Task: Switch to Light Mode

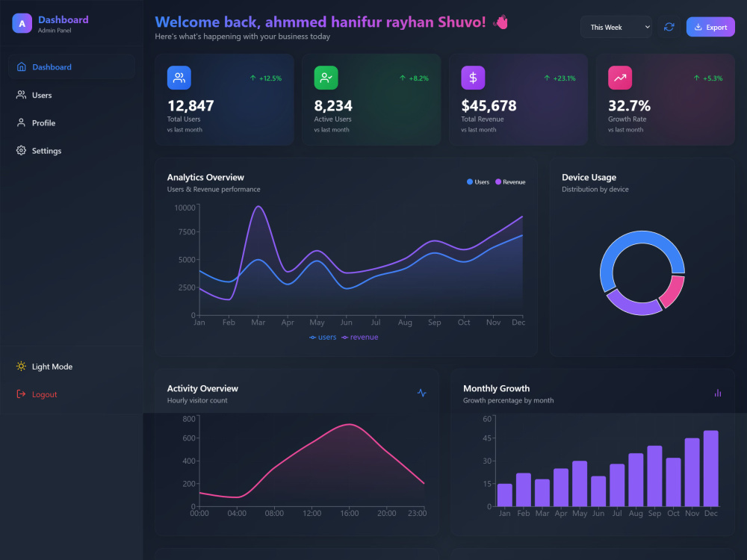Action: pos(72,366)
